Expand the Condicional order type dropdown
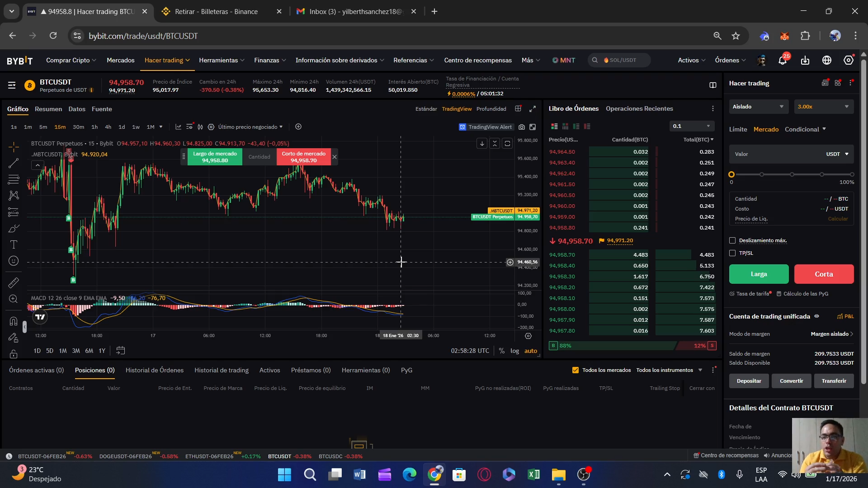The image size is (868, 488). [806, 129]
